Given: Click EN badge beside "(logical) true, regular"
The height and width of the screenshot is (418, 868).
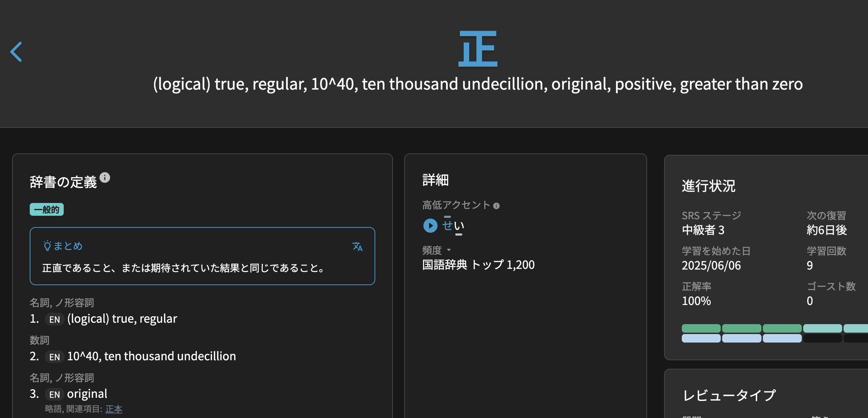Looking at the screenshot, I should [x=54, y=320].
